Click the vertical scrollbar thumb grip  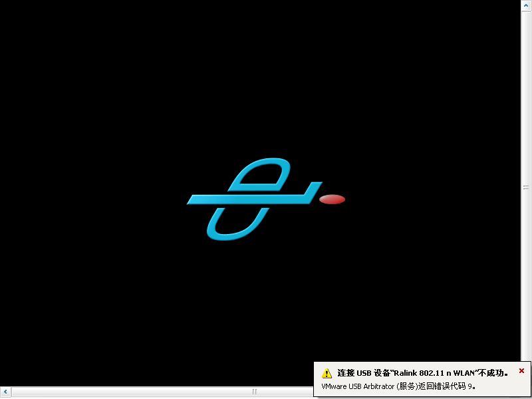click(x=526, y=188)
